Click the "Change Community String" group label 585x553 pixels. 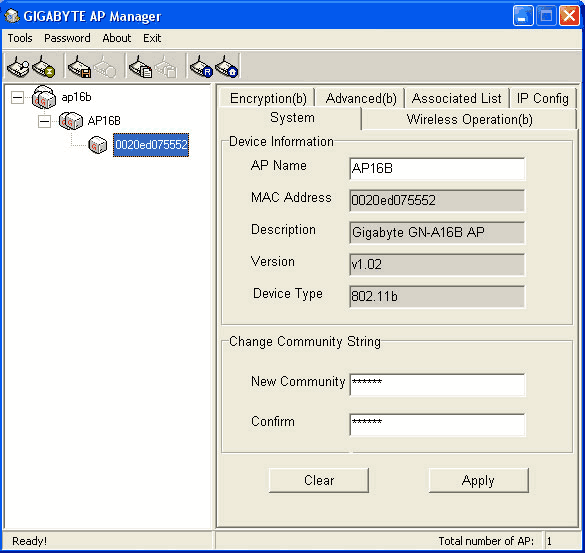[305, 341]
